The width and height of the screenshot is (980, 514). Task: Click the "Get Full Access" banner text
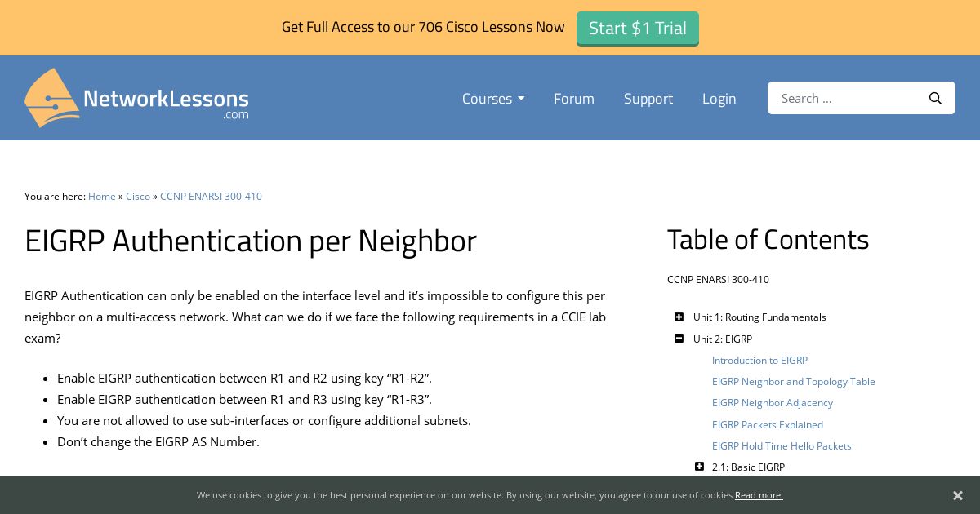tap(423, 27)
